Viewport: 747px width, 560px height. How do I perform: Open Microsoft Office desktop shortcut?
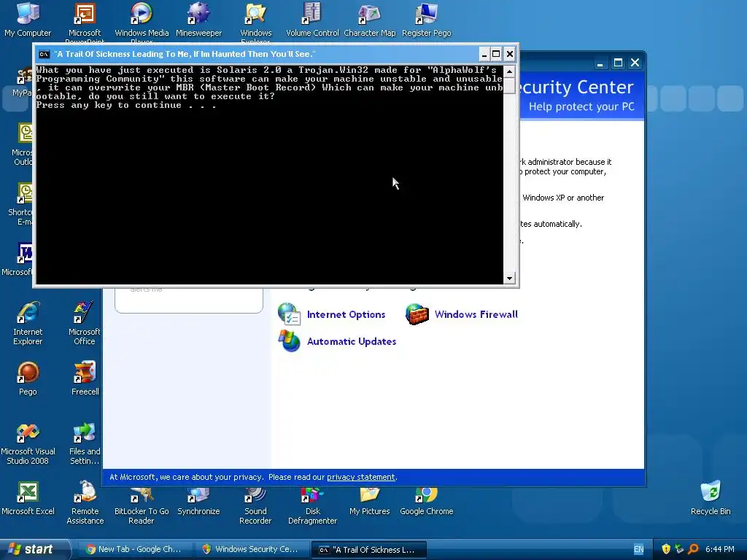click(85, 323)
